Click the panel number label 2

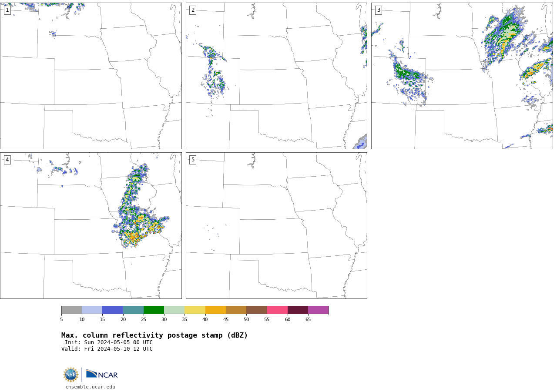(193, 10)
